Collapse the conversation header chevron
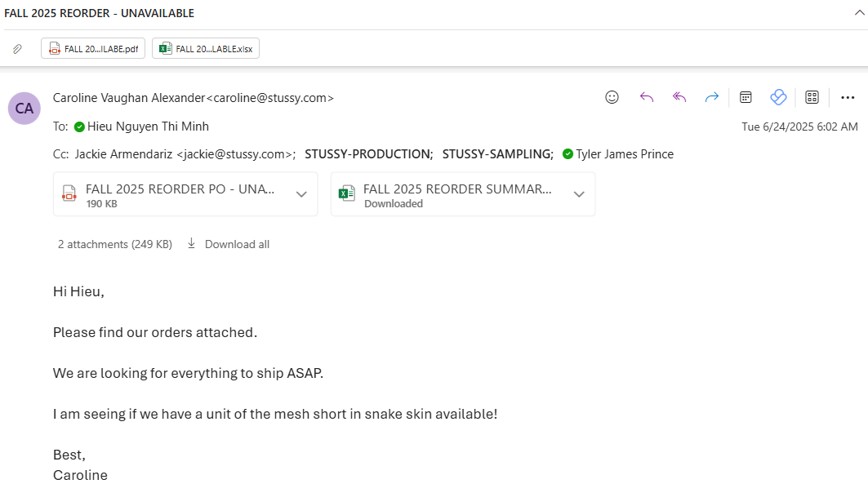Image resolution: width=868 pixels, height=484 pixels. coord(859,13)
